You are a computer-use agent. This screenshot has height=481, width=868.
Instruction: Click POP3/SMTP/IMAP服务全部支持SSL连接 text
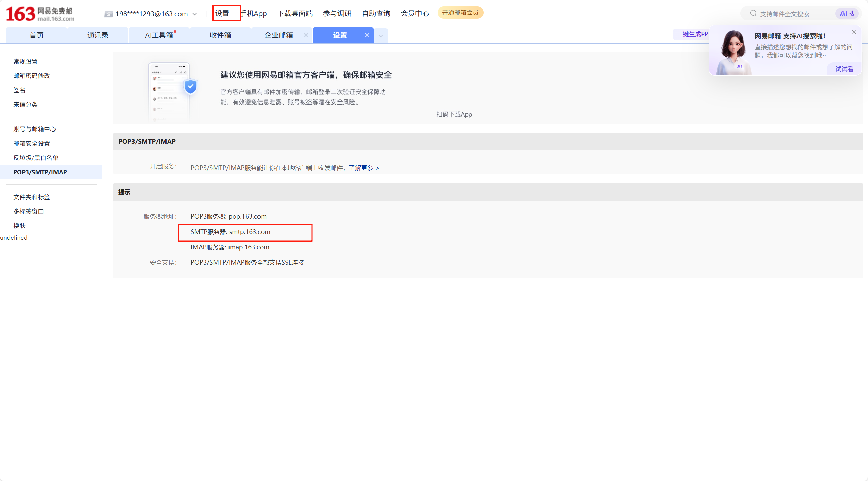point(247,262)
